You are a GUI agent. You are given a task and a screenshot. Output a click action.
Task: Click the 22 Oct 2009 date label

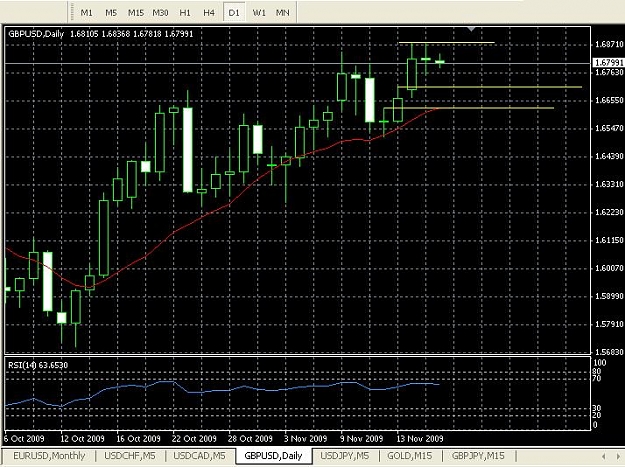coord(194,439)
